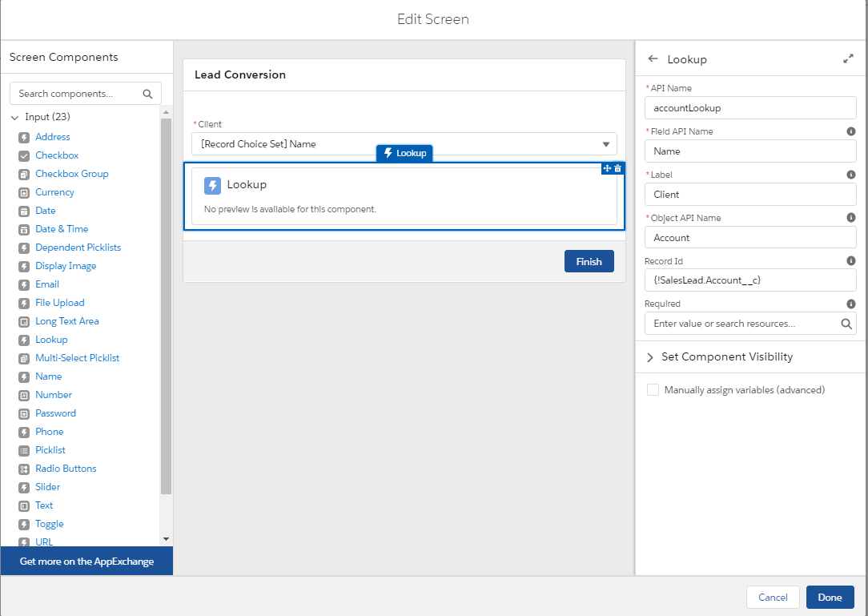
Task: Delete the Lookup component with the trash icon
Action: (617, 169)
